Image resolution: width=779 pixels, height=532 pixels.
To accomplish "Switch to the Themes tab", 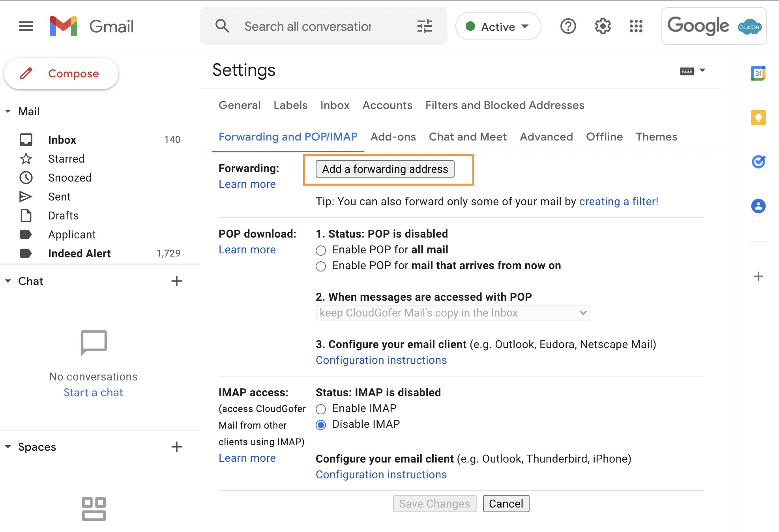I will tap(657, 137).
